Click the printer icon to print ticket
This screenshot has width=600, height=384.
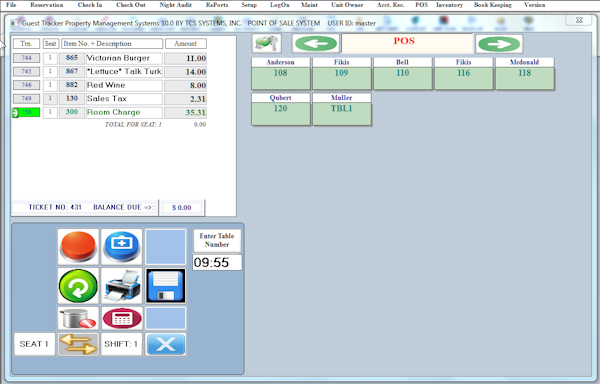(x=122, y=286)
